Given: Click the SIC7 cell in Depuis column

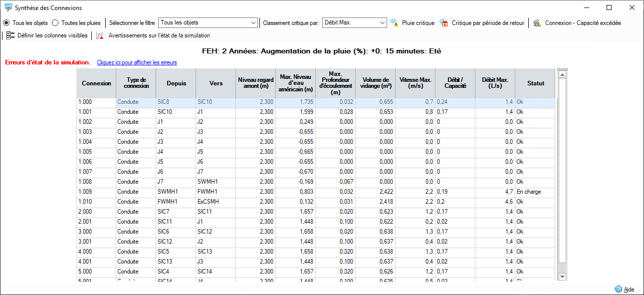Looking at the screenshot, I should click(x=176, y=212).
